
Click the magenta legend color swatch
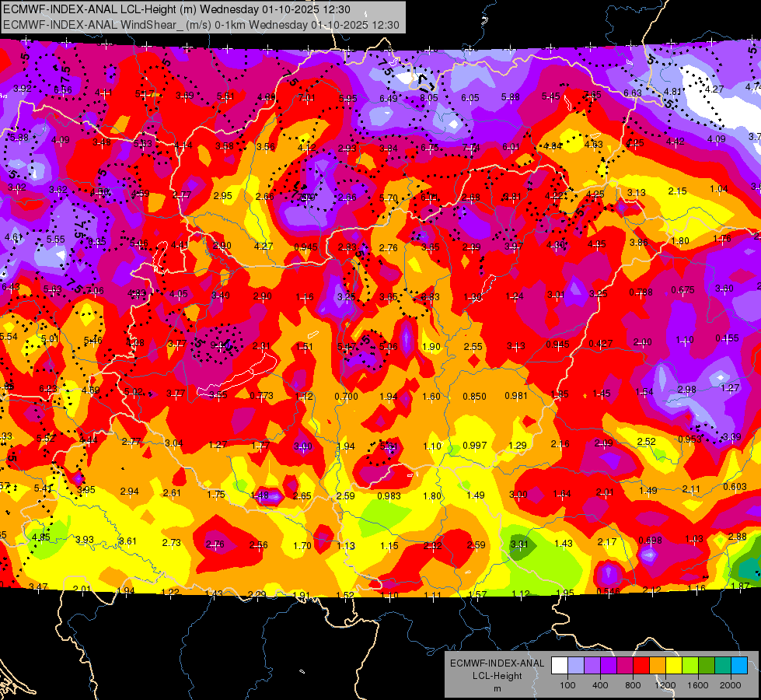coord(625,666)
